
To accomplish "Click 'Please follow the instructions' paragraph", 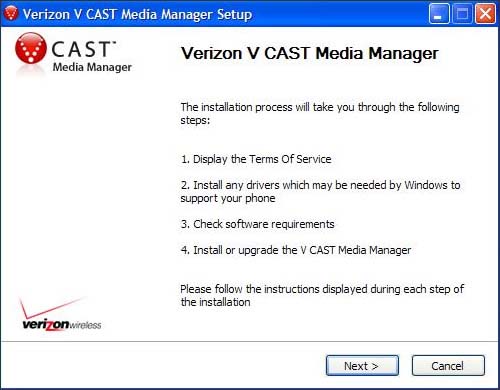I will [322, 295].
